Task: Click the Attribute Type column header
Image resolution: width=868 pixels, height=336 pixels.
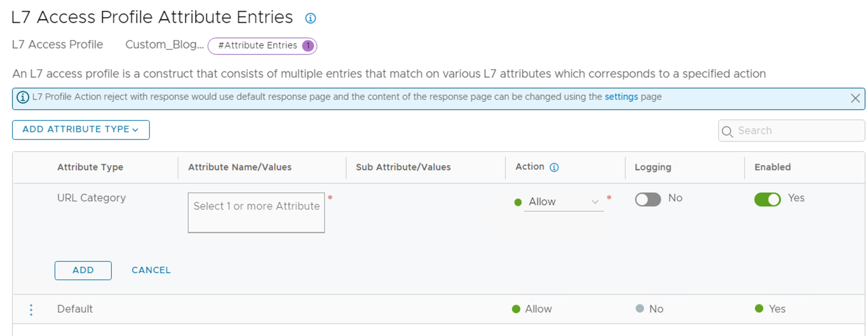Action: click(90, 167)
